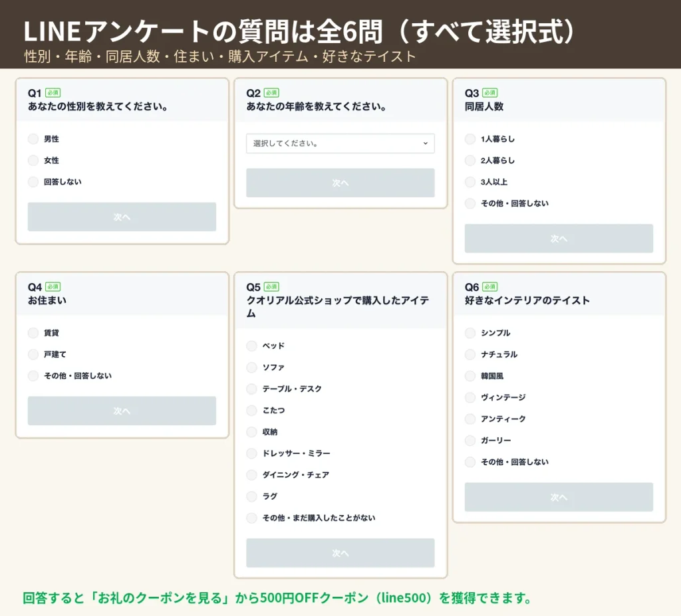Click the 必須 badge next to Q5
The image size is (681, 616).
(x=271, y=287)
